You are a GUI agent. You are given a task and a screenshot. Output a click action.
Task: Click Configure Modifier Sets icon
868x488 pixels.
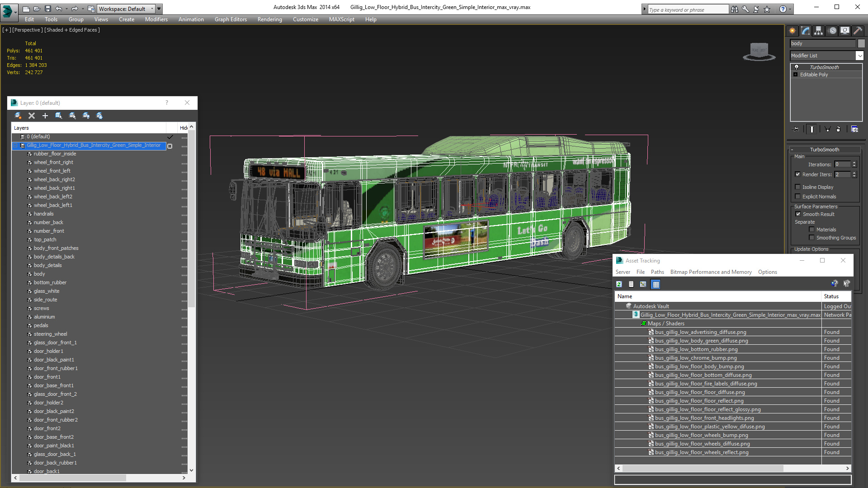[854, 129]
